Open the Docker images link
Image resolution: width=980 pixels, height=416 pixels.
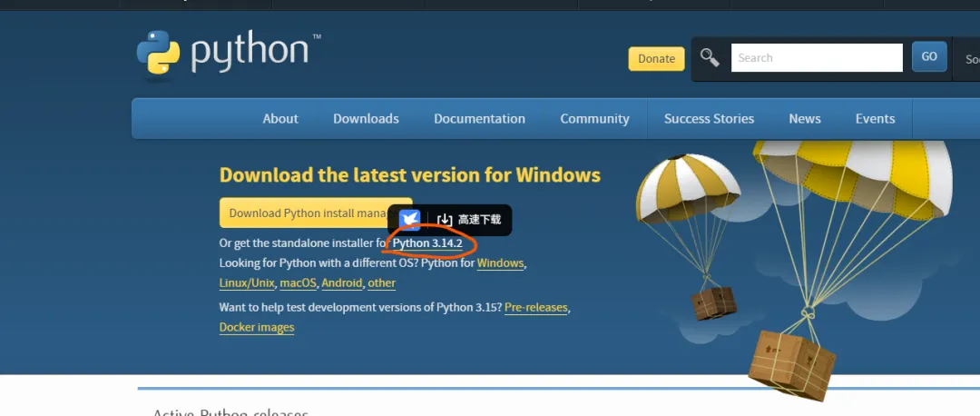(257, 327)
